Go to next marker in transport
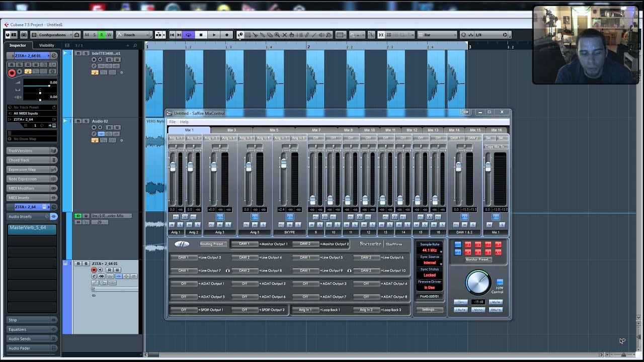This screenshot has width=644, height=362. pyautogui.click(x=179, y=35)
